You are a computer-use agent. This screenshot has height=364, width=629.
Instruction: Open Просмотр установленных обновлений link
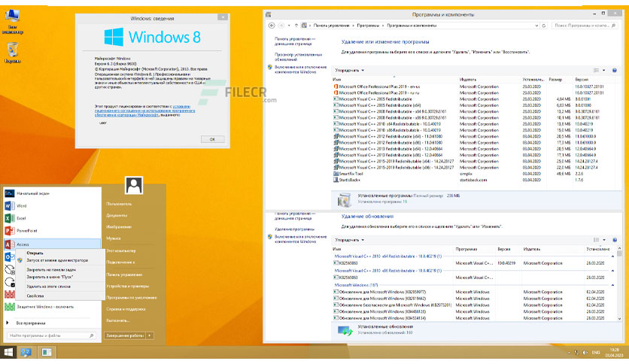coord(298,56)
